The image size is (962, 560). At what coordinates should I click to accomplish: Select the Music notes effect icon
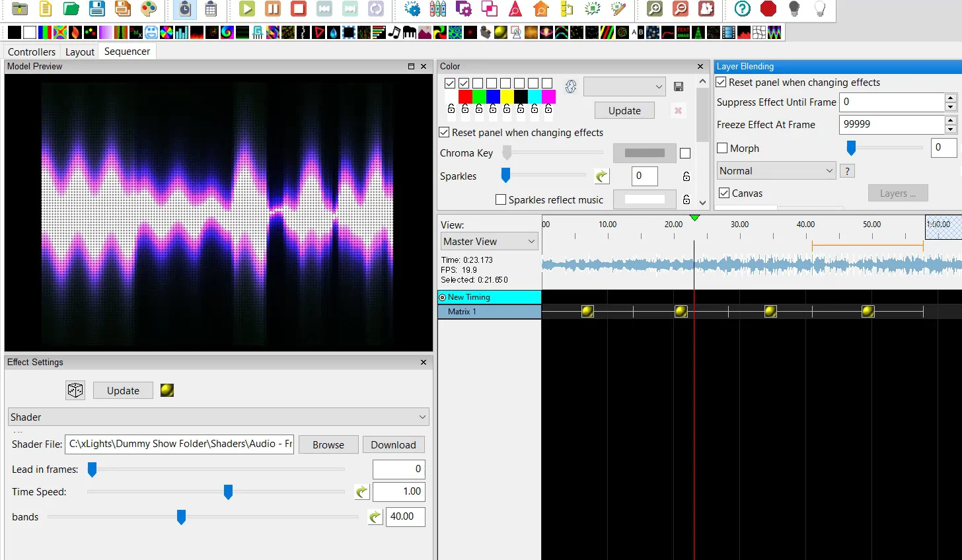click(394, 32)
